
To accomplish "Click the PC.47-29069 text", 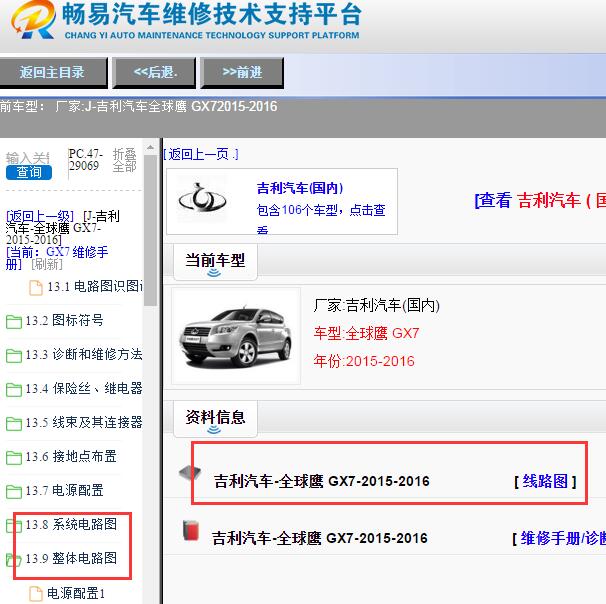I will [85, 160].
